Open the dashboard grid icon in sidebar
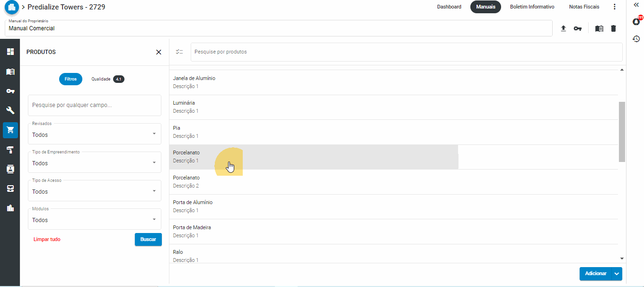The height and width of the screenshot is (287, 644). coord(10,51)
